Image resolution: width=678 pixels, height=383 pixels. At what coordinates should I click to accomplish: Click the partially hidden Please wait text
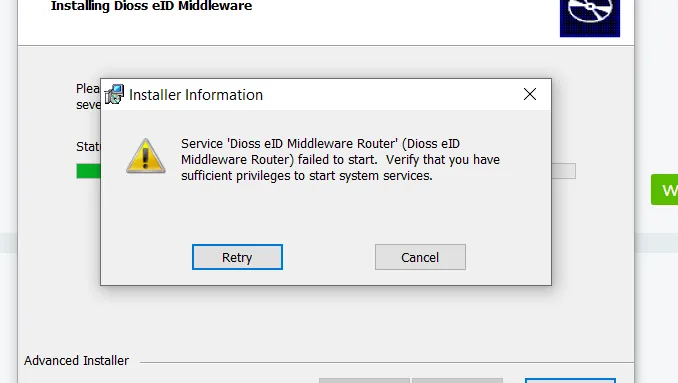[x=88, y=96]
